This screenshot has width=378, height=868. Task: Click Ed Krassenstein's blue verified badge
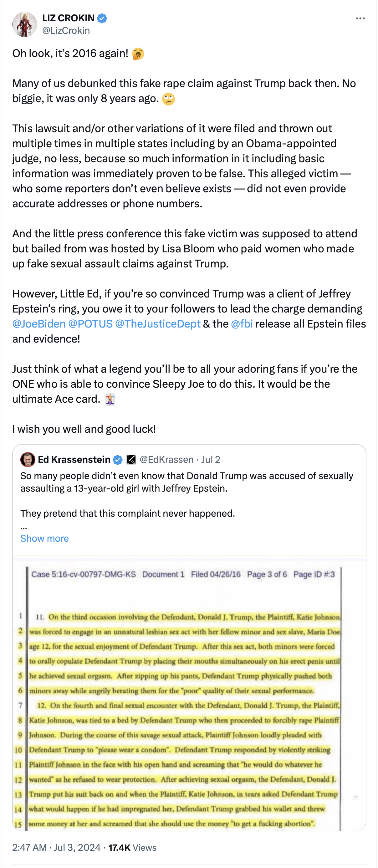tap(117, 460)
